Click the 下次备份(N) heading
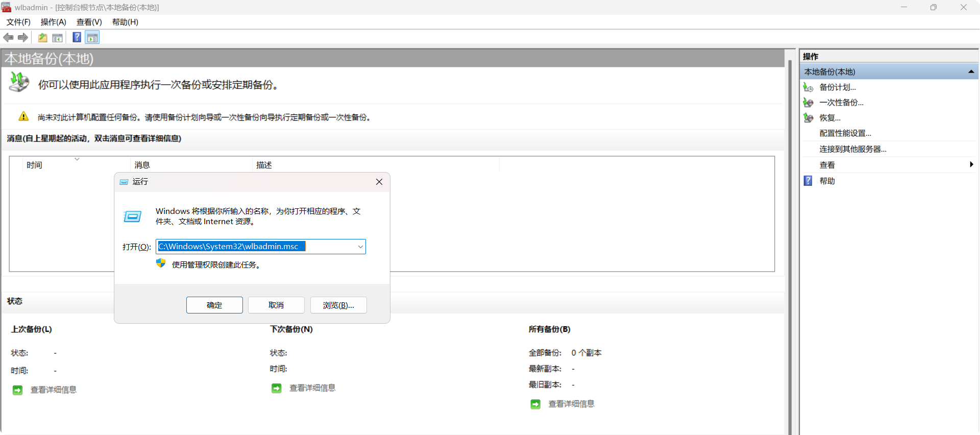Viewport: 980px width, 435px height. pyautogui.click(x=291, y=329)
